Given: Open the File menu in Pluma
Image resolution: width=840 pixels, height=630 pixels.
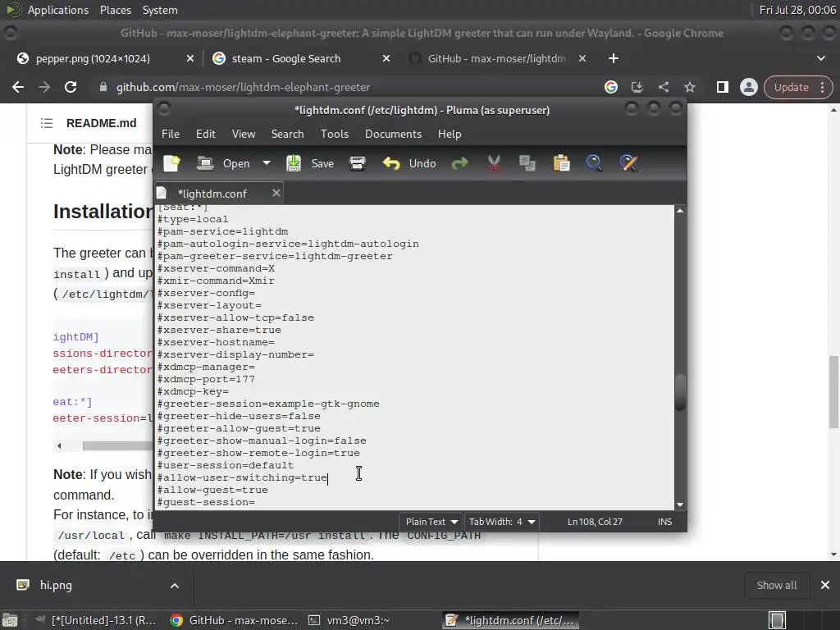Looking at the screenshot, I should (x=171, y=134).
